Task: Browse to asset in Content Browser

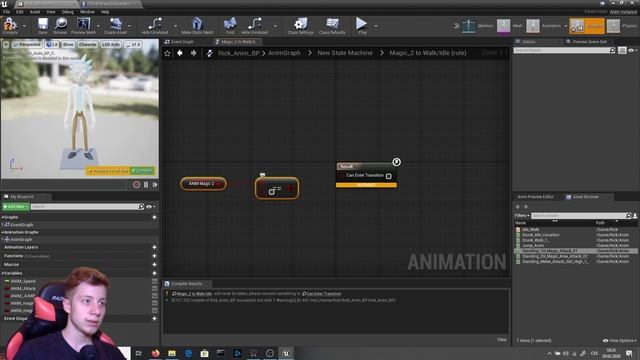Action: pos(60,25)
